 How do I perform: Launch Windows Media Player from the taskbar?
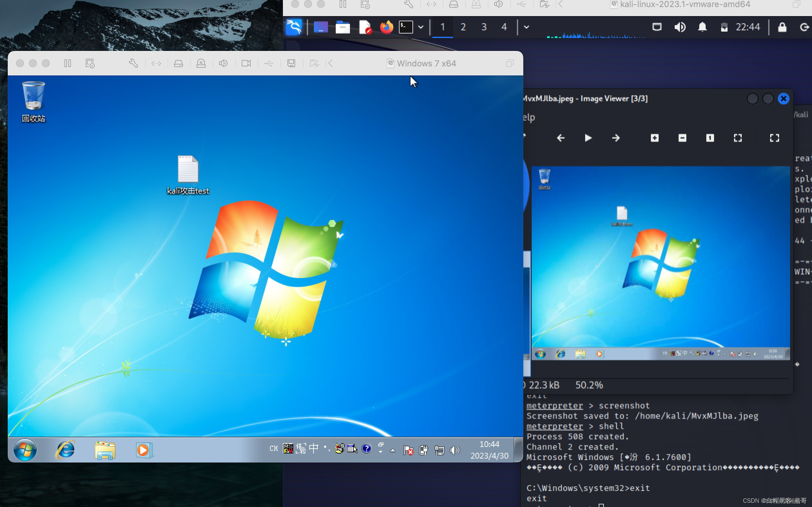coord(144,450)
